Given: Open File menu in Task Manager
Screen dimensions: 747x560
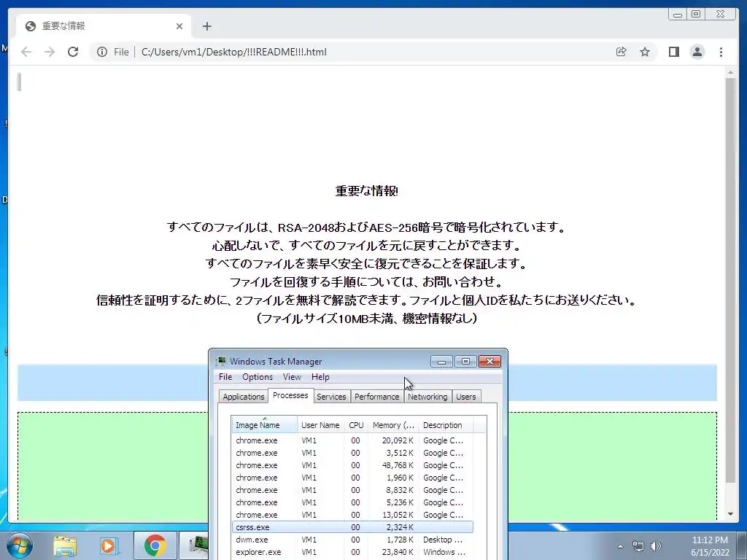Looking at the screenshot, I should pyautogui.click(x=225, y=377).
